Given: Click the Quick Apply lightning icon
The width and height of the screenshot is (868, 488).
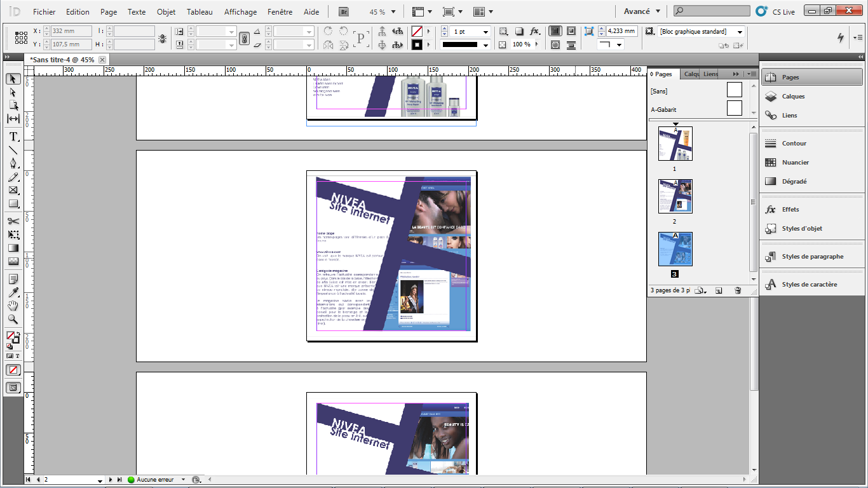Looking at the screenshot, I should pos(841,37).
